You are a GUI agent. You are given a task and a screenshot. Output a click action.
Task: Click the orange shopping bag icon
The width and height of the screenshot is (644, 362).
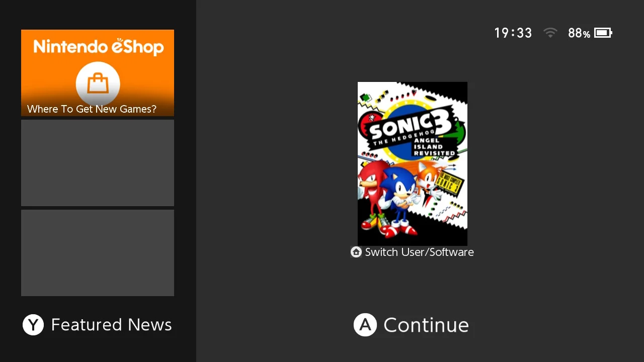click(98, 84)
